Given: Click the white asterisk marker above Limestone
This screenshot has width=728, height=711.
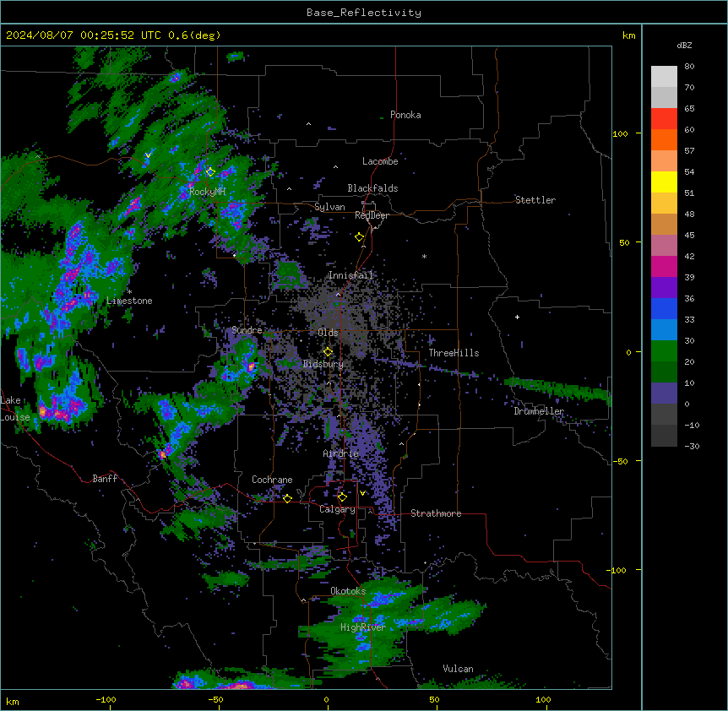Looking at the screenshot, I should tap(129, 292).
